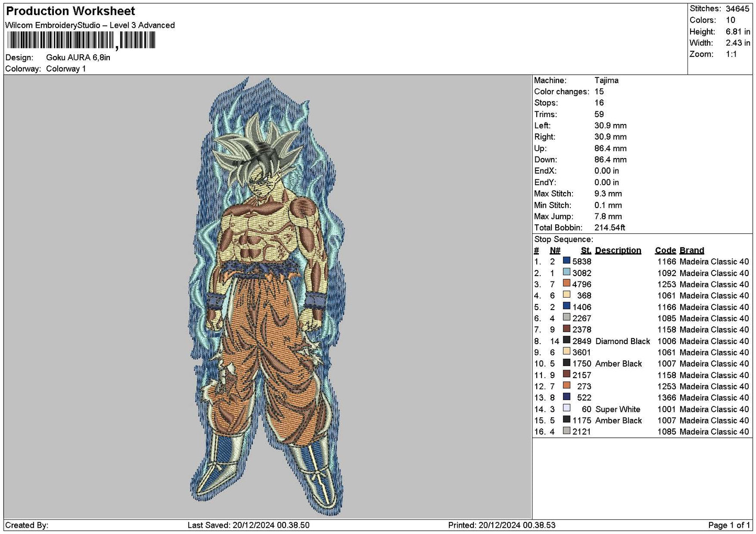Click the Super White swatch in row 14
This screenshot has width=756, height=534.
(567, 408)
